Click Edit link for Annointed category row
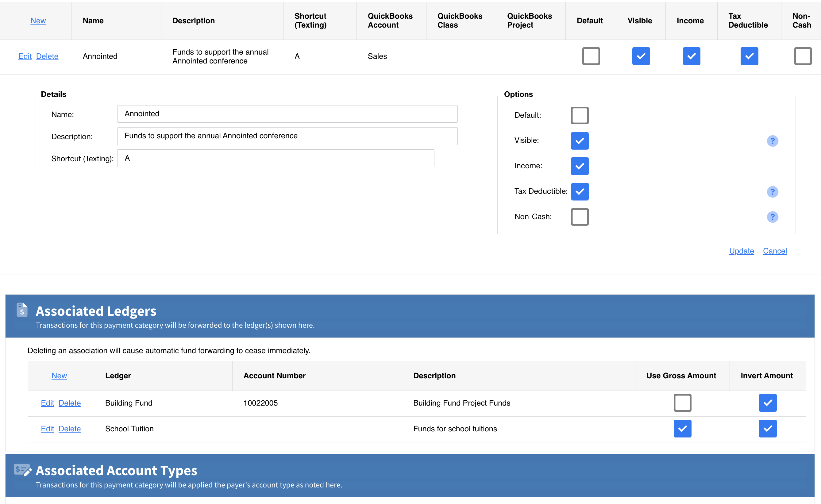 pos(25,56)
